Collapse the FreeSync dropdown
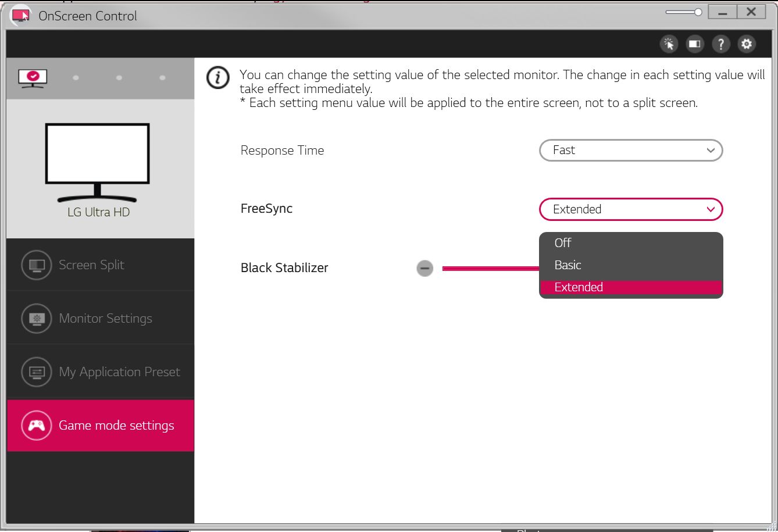Image resolution: width=778 pixels, height=532 pixels. coord(631,209)
